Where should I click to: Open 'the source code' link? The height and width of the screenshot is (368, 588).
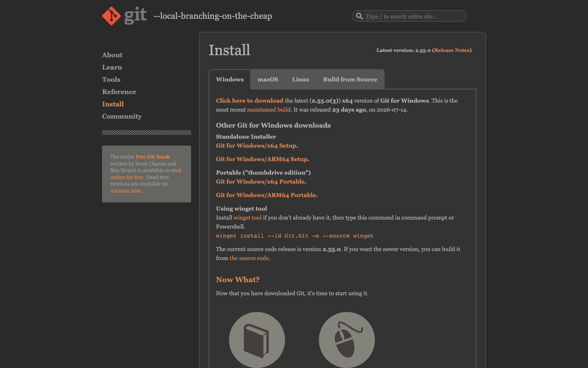(x=249, y=258)
